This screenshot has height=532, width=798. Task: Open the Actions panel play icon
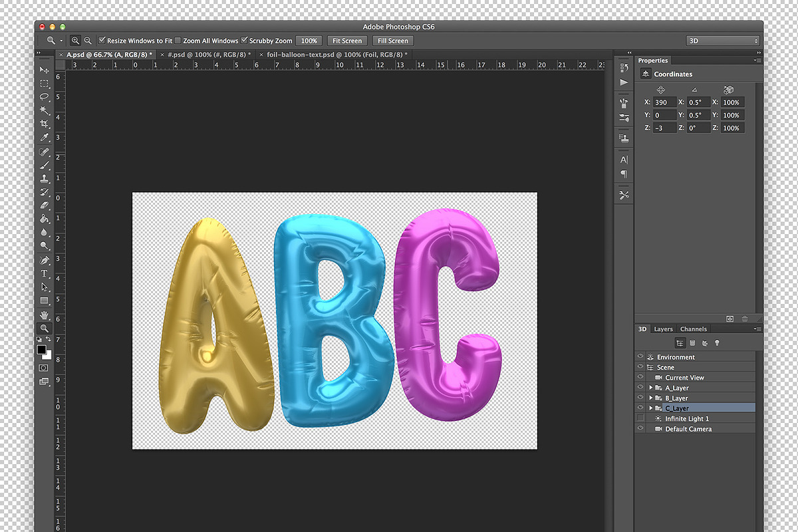point(624,82)
